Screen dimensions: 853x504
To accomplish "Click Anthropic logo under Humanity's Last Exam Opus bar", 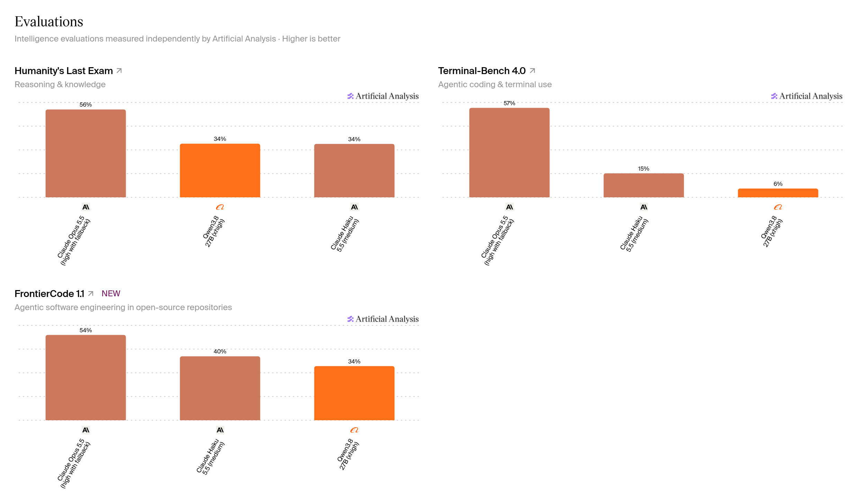I will point(86,207).
